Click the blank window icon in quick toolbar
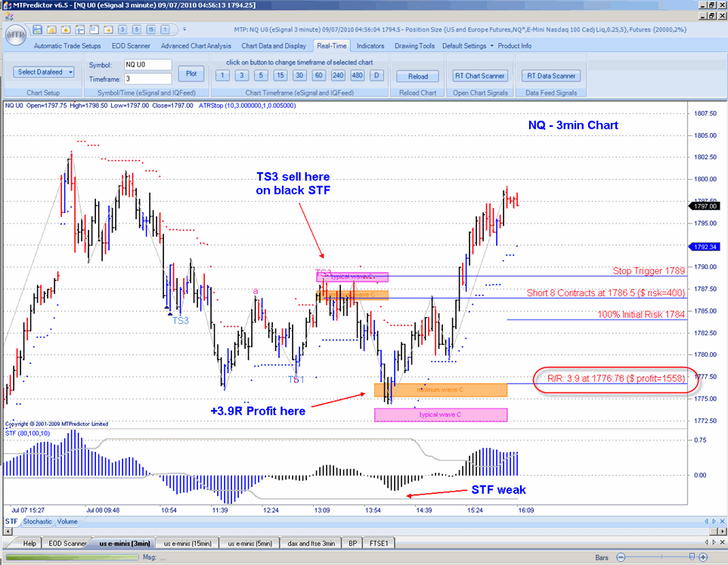728x565 pixels. tap(94, 29)
